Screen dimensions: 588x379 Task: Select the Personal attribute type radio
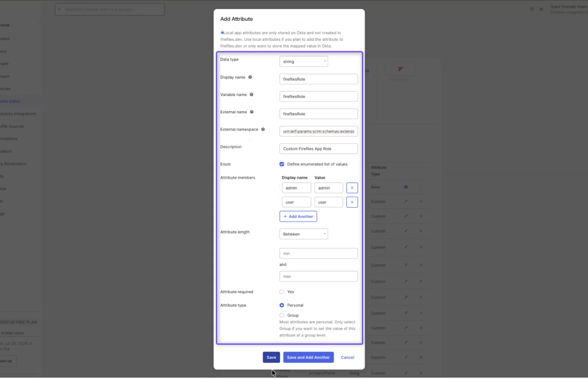(282, 305)
